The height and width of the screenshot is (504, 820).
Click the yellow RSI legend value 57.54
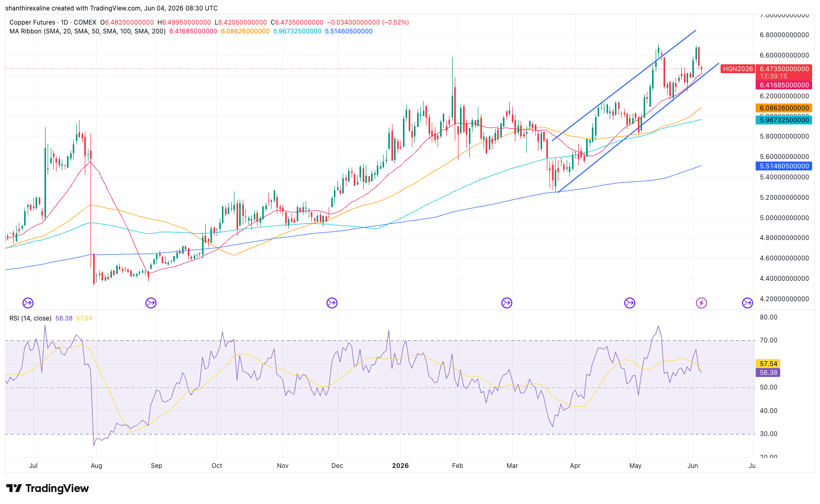(x=84, y=318)
